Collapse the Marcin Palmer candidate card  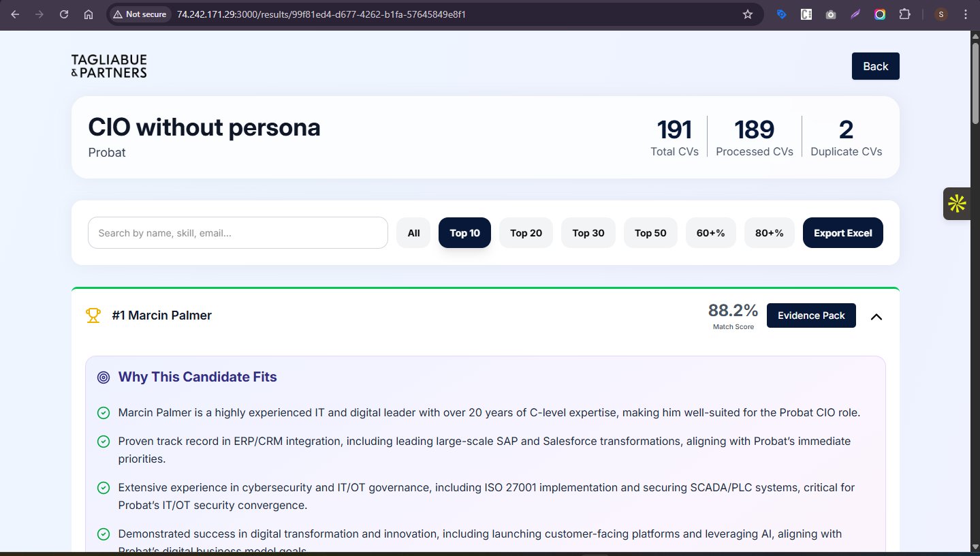(876, 316)
